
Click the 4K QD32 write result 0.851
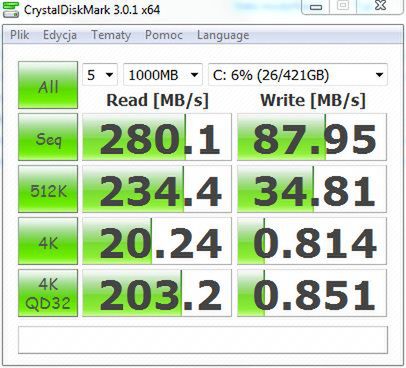click(x=312, y=293)
